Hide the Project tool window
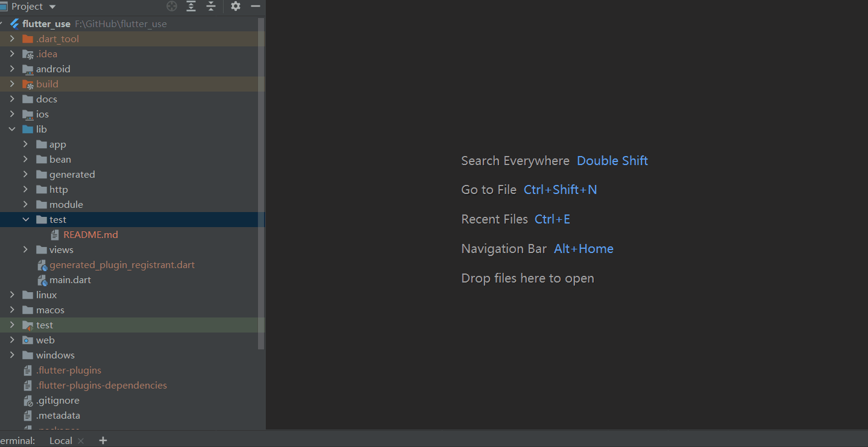 click(256, 6)
